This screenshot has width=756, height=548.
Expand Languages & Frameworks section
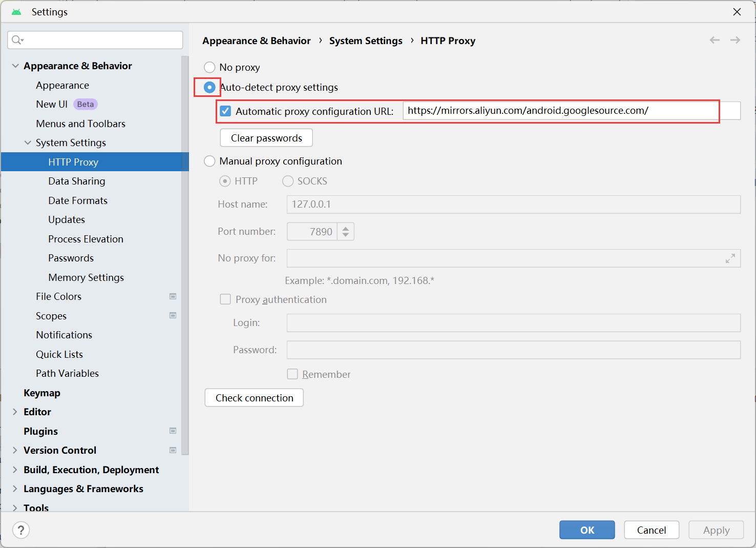(x=15, y=489)
